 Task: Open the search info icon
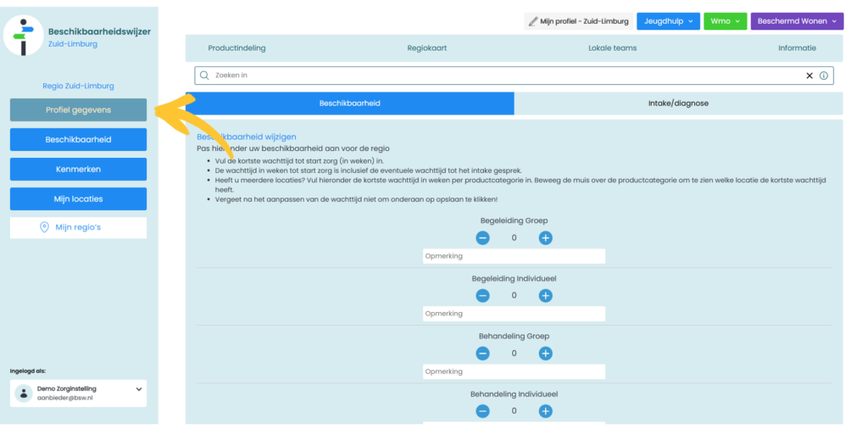[x=824, y=75]
